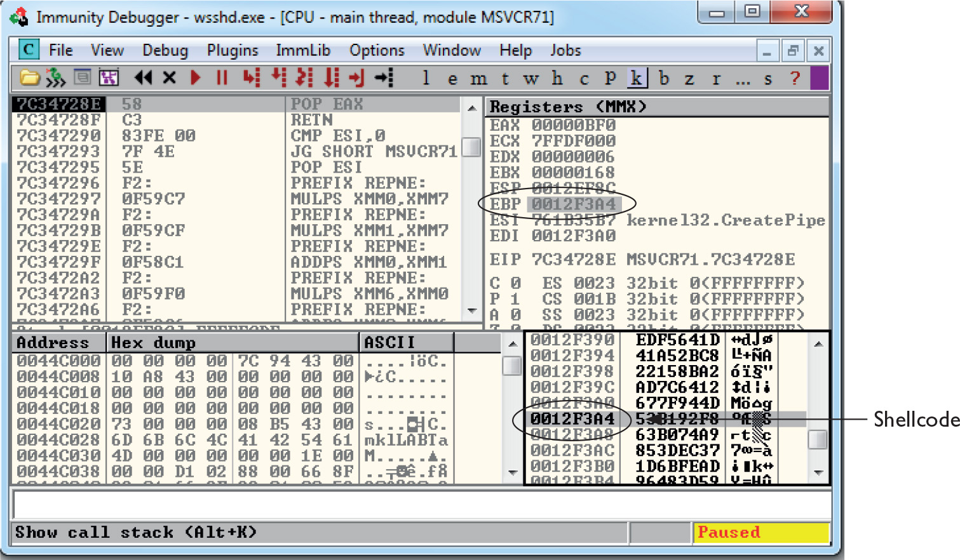
Task: Open the Window menu
Action: 452,50
